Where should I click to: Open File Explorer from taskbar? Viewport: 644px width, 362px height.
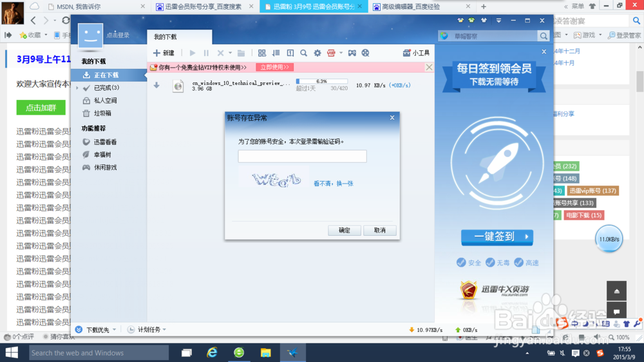tap(266, 352)
